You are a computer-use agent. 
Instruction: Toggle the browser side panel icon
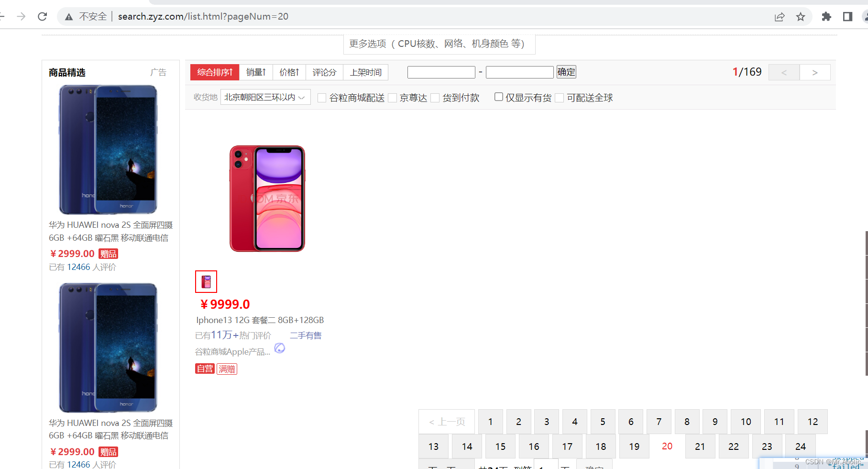(x=847, y=17)
